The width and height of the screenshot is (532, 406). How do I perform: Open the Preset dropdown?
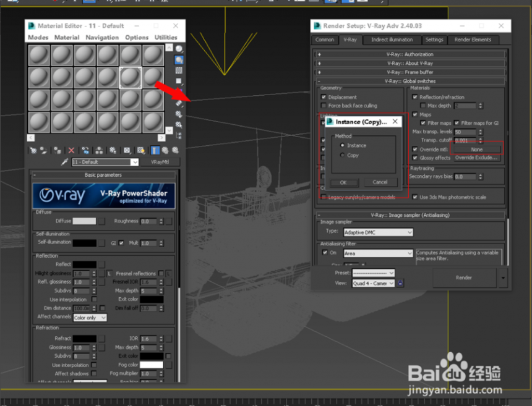click(x=373, y=273)
